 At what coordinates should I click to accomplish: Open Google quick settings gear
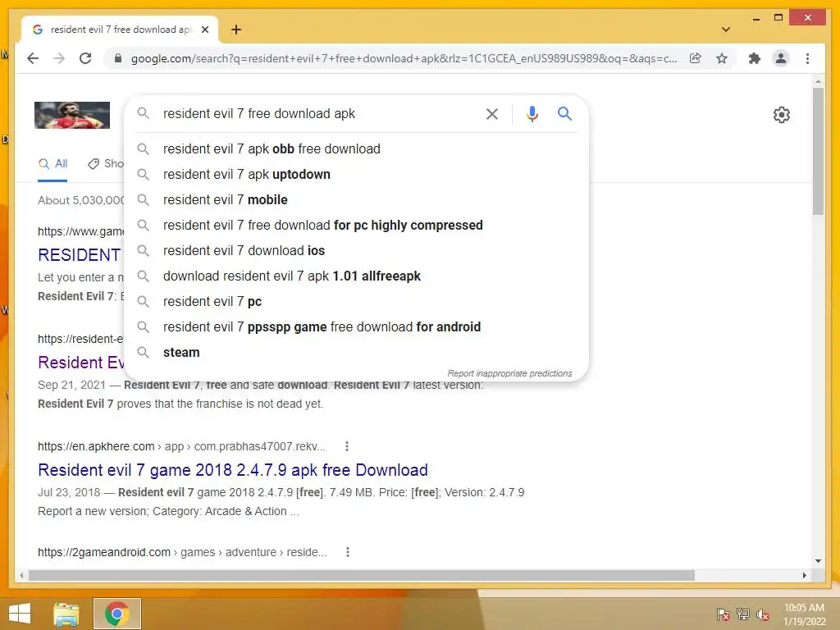click(782, 115)
